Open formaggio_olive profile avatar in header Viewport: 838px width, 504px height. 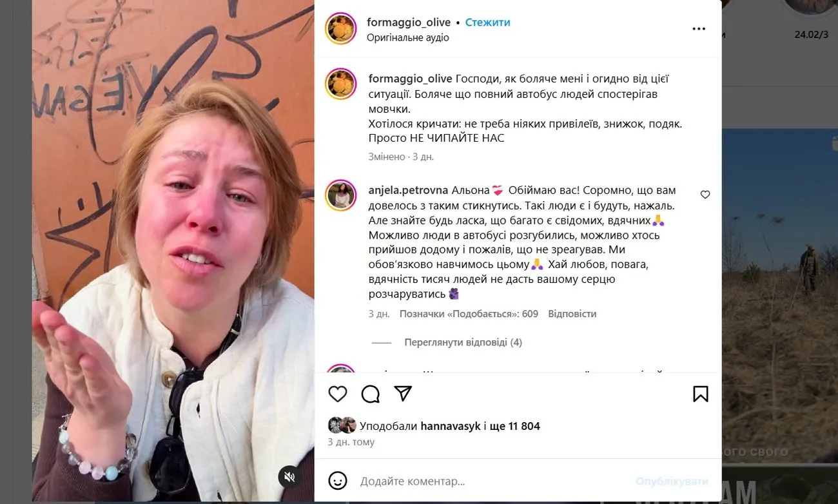(341, 28)
